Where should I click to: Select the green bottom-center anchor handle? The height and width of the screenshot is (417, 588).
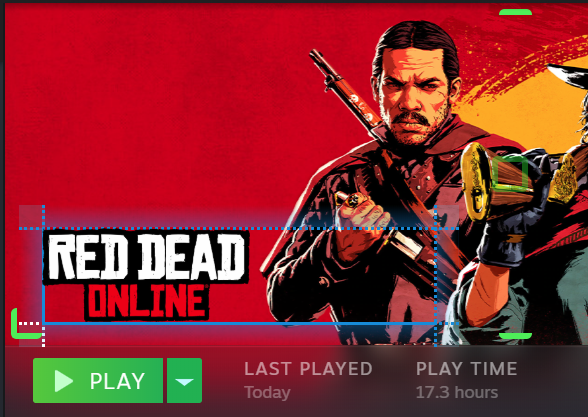[x=516, y=336]
